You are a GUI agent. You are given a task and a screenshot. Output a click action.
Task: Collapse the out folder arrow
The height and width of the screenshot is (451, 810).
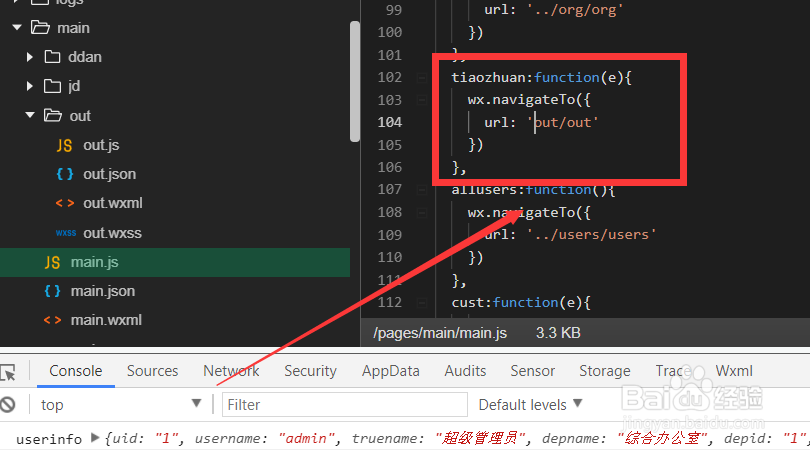click(x=30, y=115)
